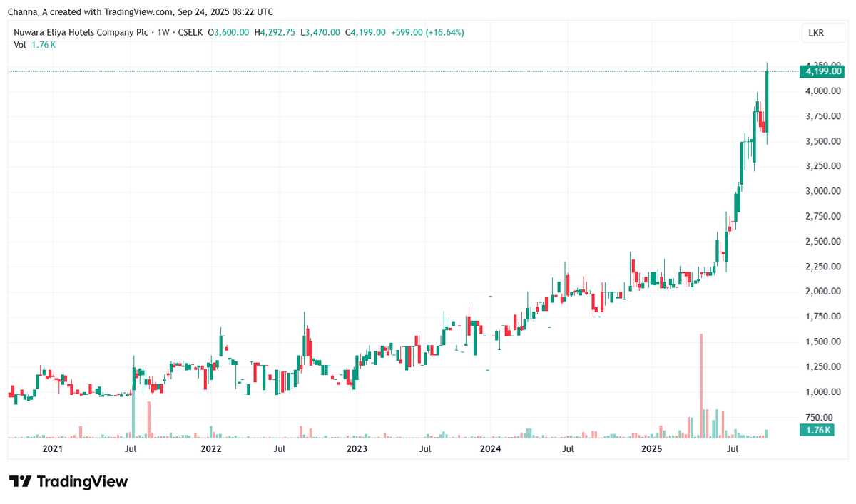Click the tallest red volume bar
The image size is (856, 504).
point(702,386)
